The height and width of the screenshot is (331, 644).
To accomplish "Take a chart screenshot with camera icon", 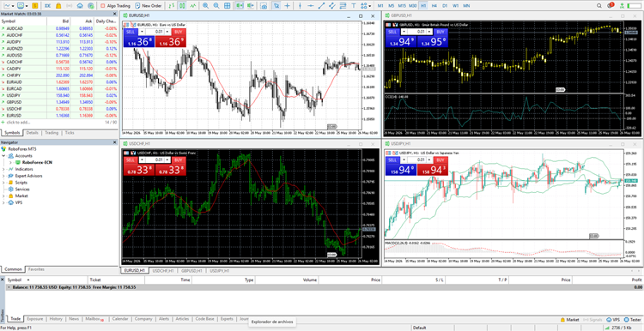I will click(264, 6).
